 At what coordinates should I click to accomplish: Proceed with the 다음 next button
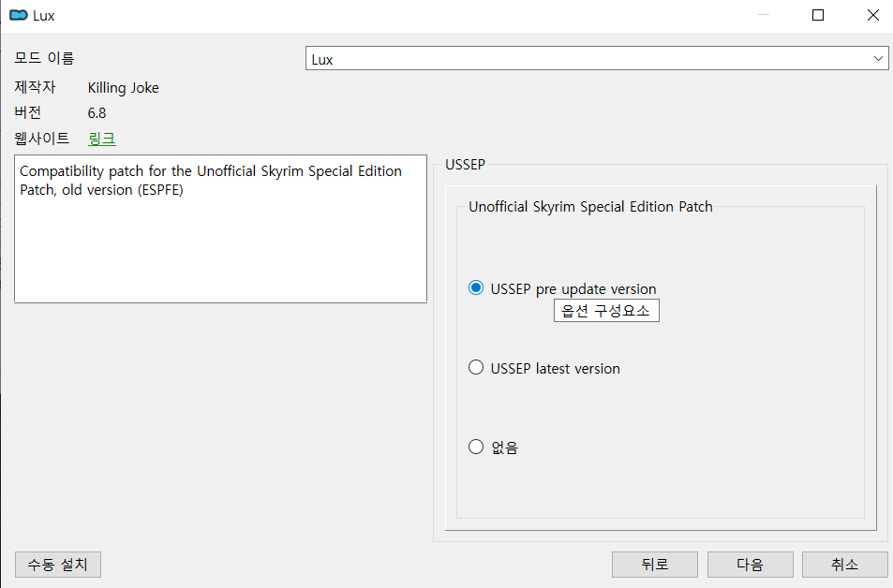coord(750,565)
